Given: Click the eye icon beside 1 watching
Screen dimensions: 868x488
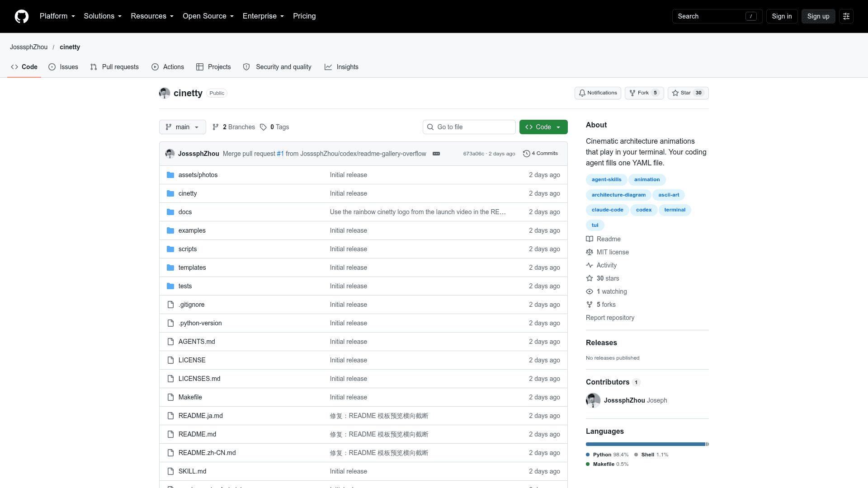Looking at the screenshot, I should tap(590, 291).
